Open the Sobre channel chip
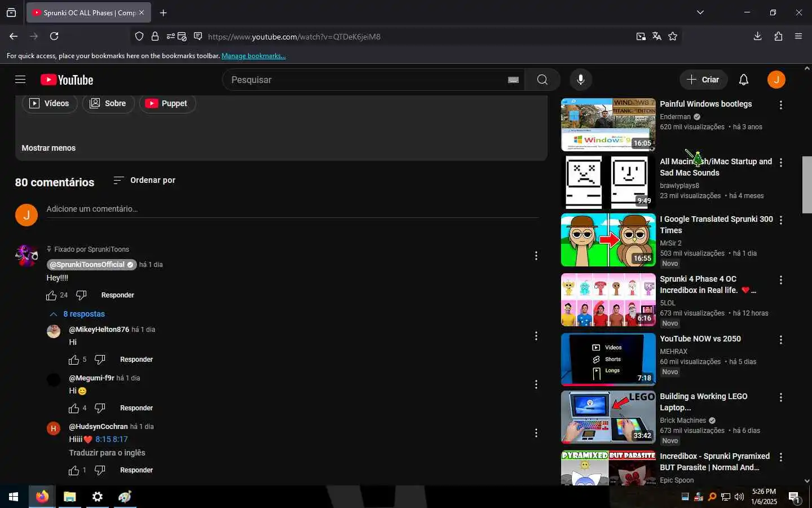 (x=108, y=103)
